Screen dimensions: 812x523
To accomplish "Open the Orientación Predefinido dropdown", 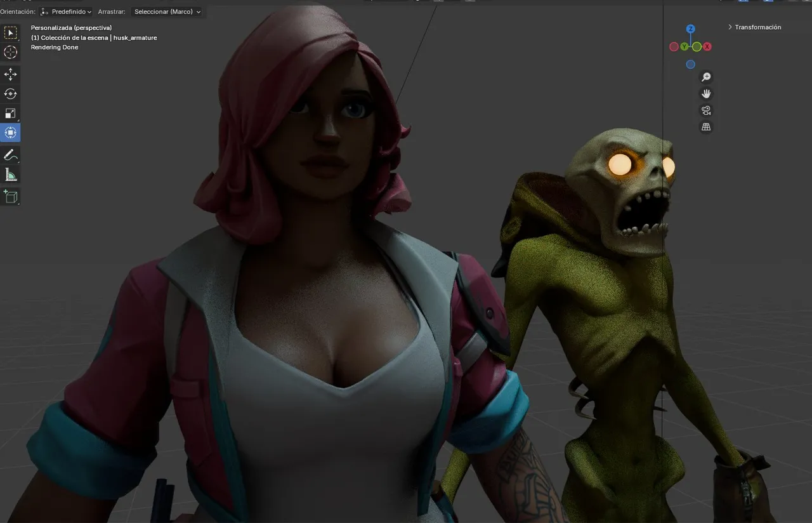I will click(66, 11).
